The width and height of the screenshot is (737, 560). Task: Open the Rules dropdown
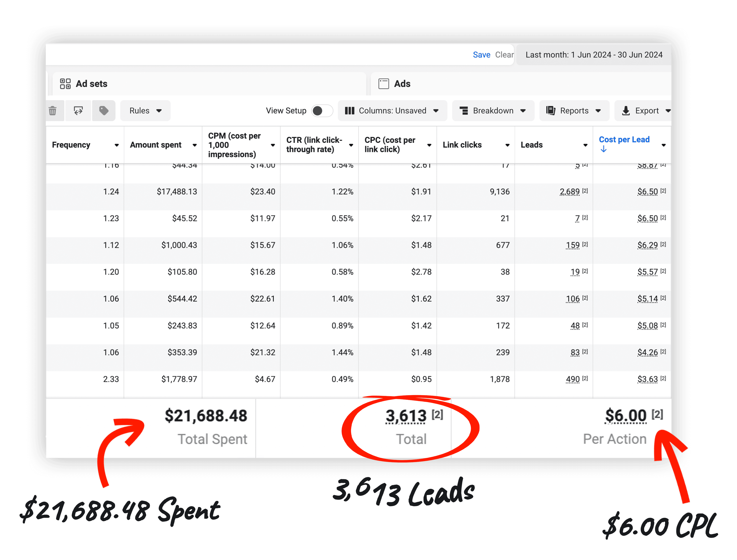[145, 111]
